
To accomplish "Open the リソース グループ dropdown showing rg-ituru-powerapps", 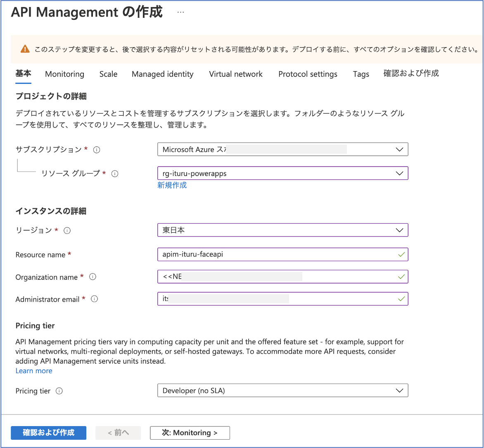I will click(x=283, y=173).
